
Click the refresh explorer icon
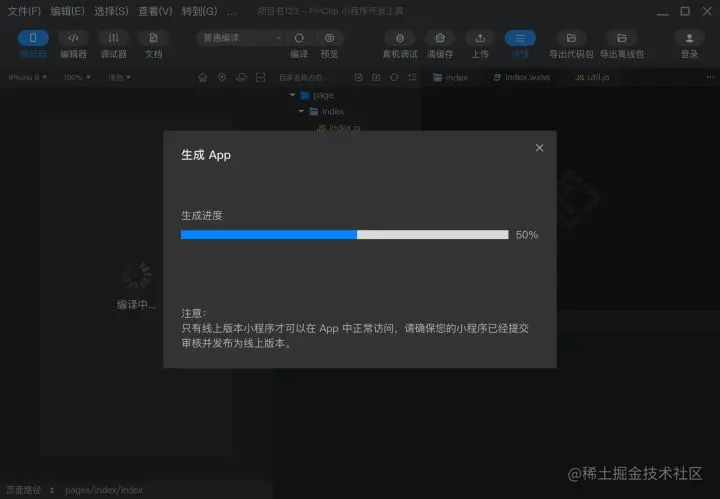(x=394, y=77)
